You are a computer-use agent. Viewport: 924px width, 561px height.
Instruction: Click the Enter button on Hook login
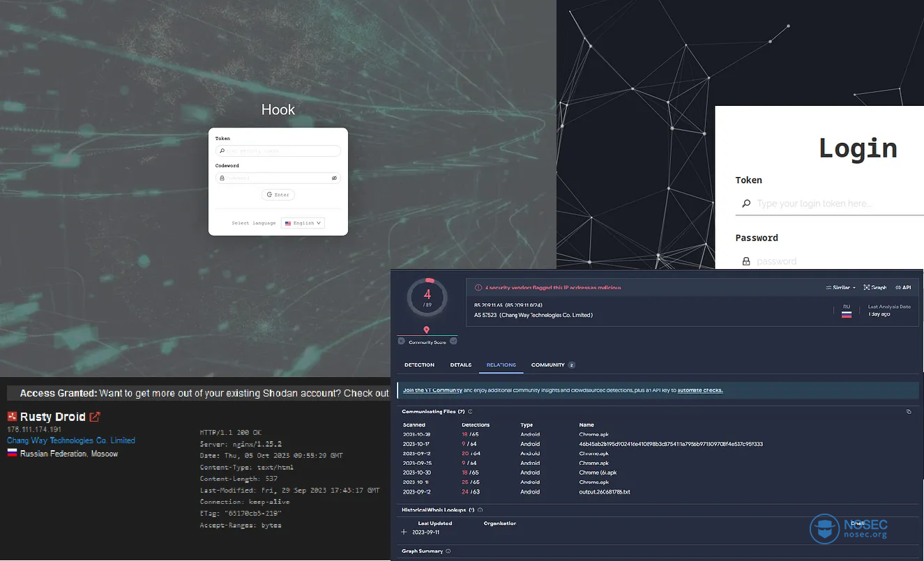coord(278,194)
